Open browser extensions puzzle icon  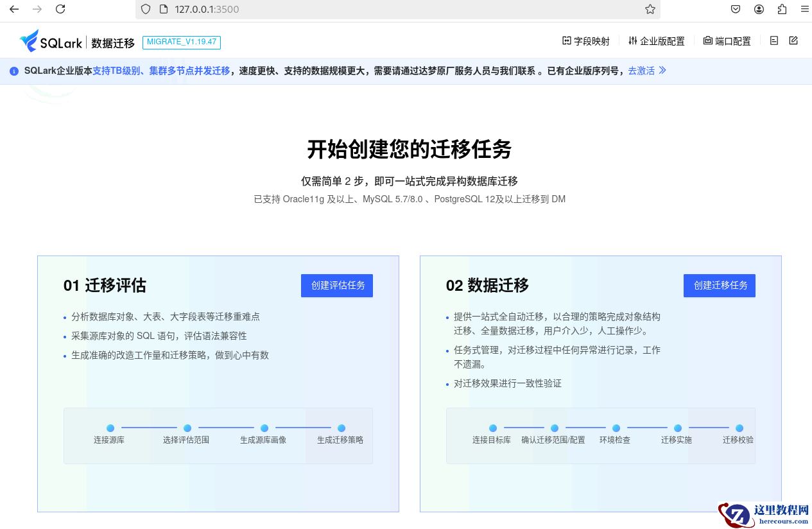coord(782,9)
